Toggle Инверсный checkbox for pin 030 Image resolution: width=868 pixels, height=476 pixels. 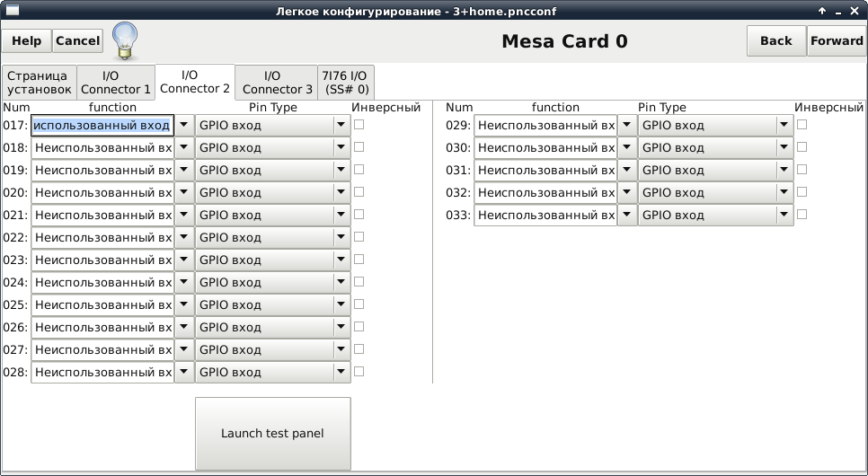click(802, 147)
